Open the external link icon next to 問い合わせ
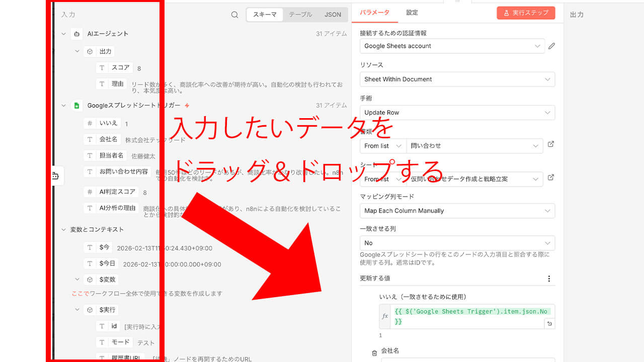This screenshot has width=644, height=362. pos(550,143)
